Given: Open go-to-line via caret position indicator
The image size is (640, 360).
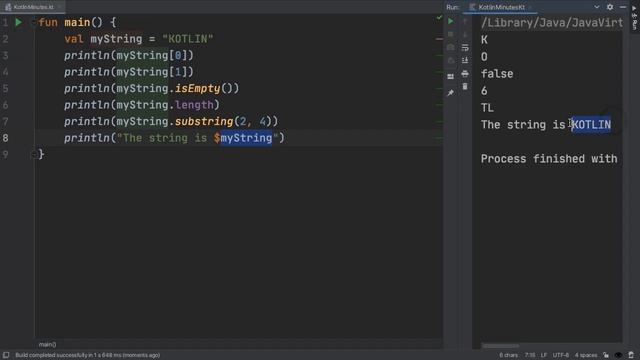Looking at the screenshot, I should coord(530,355).
